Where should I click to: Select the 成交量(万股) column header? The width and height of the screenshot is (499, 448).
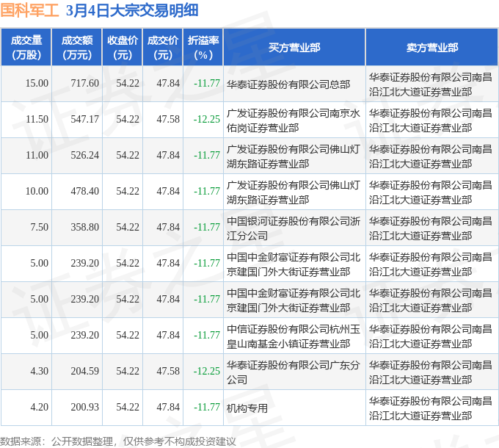pyautogui.click(x=26, y=48)
